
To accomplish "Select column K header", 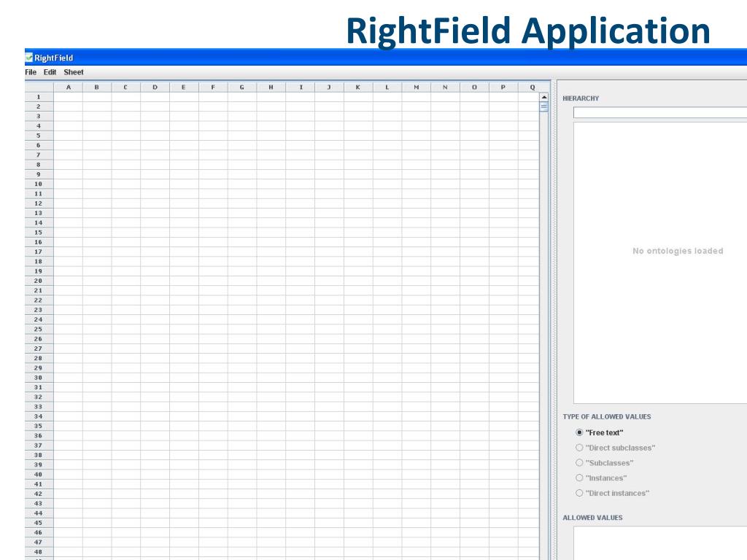I will point(358,87).
